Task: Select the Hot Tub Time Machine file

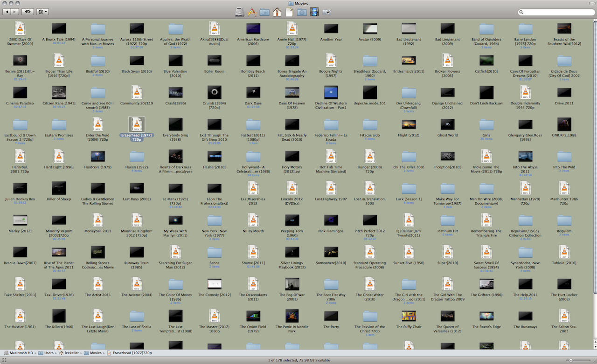Action: coord(331,156)
